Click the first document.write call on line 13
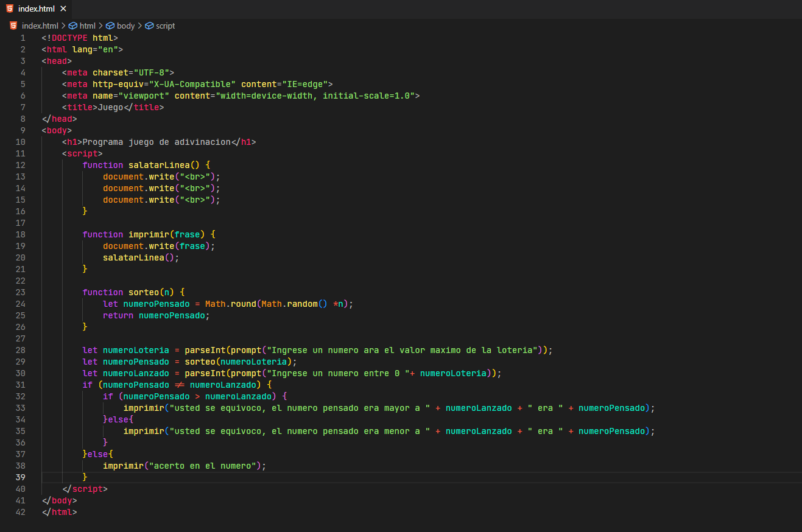Viewport: 802px width, 532px height. point(161,177)
